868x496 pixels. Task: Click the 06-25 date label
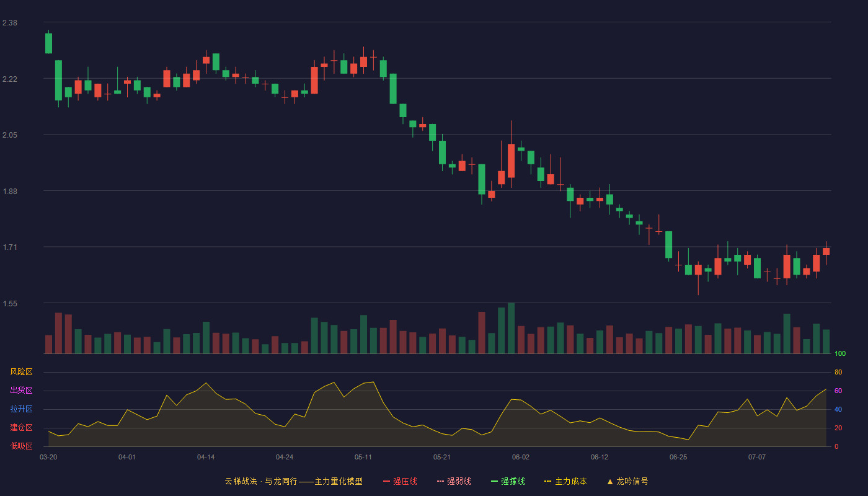click(678, 457)
